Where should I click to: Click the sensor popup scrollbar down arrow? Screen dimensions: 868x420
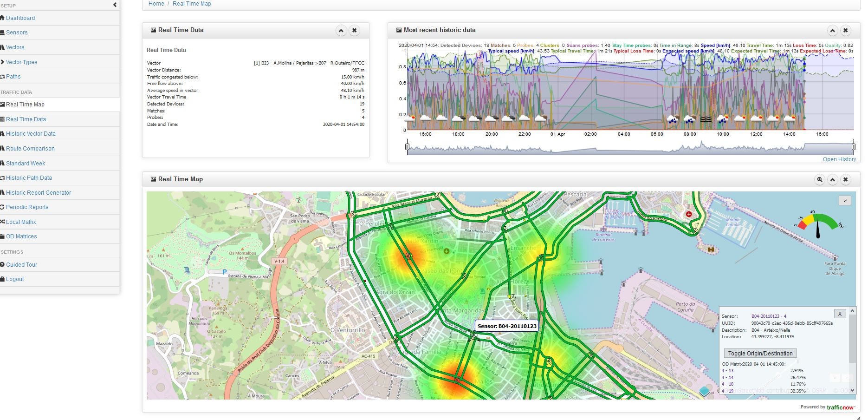(x=852, y=390)
